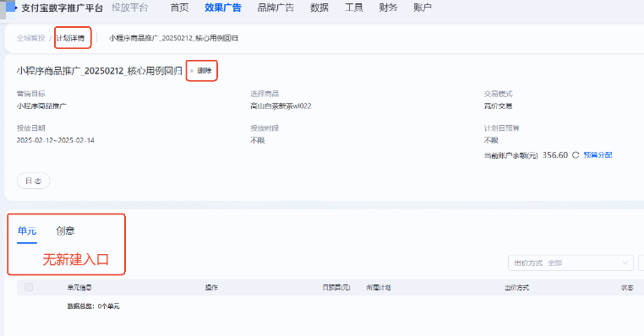Click the 日志 button
The height and width of the screenshot is (336, 644).
click(33, 181)
